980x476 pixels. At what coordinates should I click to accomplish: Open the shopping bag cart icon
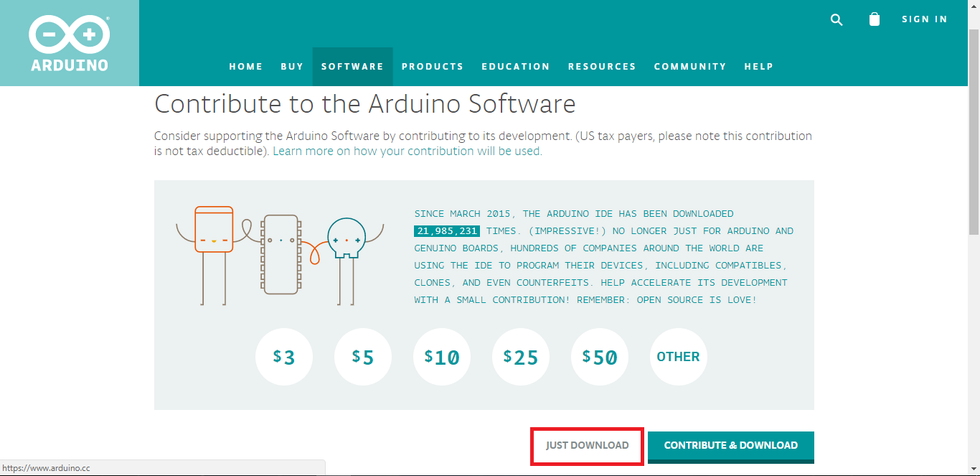coord(874,19)
